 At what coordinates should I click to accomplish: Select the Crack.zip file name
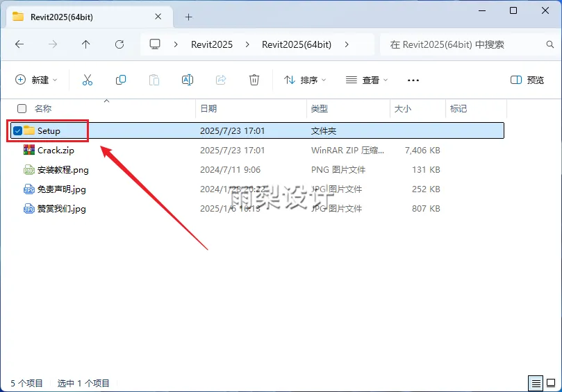pyautogui.click(x=56, y=151)
